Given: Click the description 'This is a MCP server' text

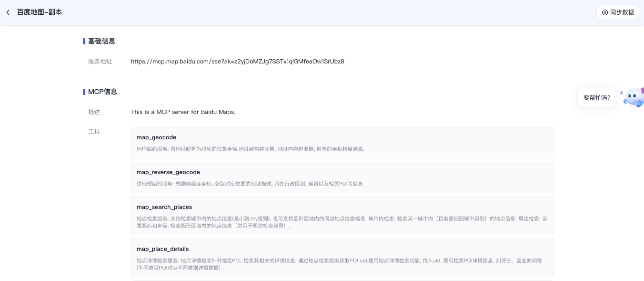Looking at the screenshot, I should (x=183, y=112).
